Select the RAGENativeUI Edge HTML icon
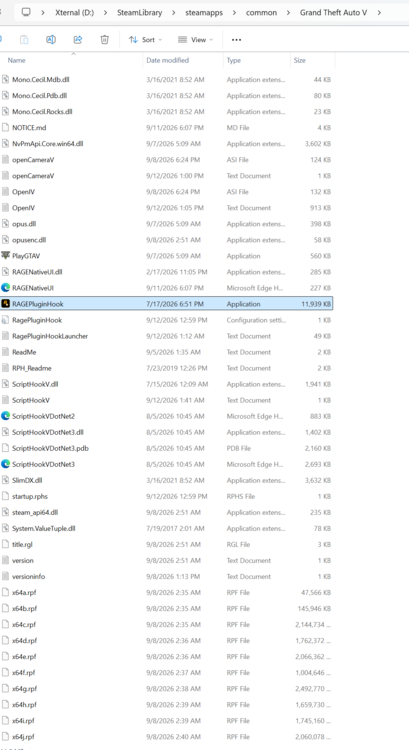409x750 pixels. coord(6,288)
